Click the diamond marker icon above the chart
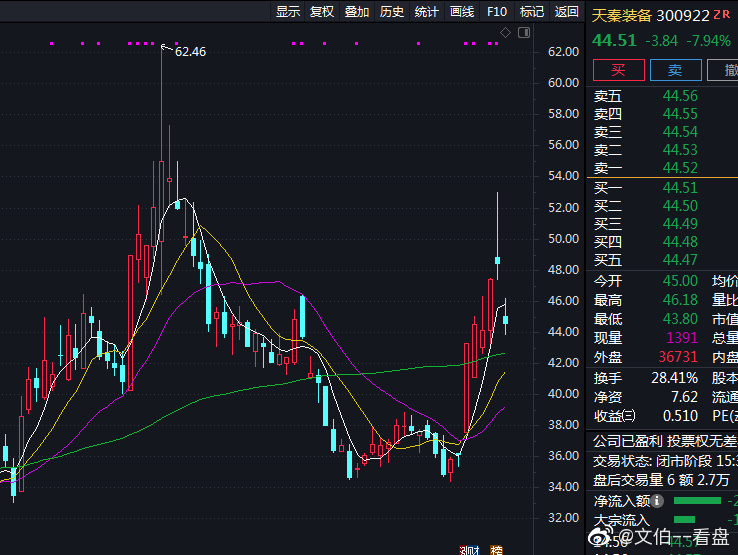Viewport: 738px width, 555px height. (506, 33)
